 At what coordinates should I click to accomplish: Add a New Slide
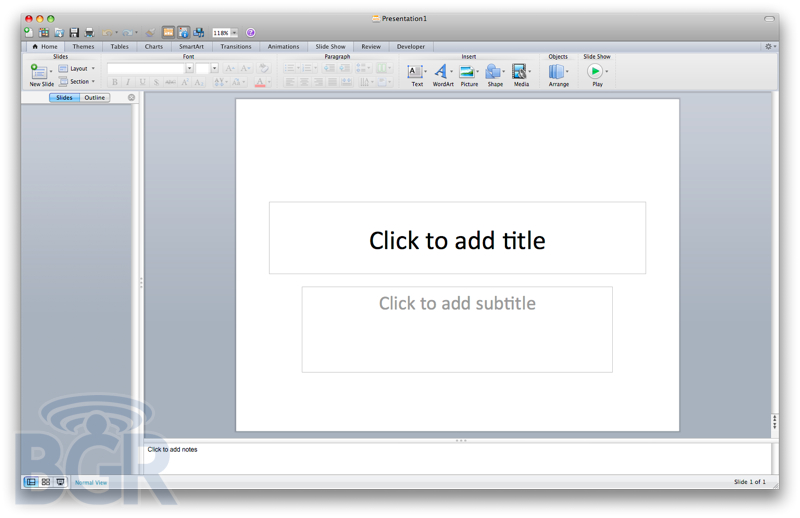tap(40, 75)
